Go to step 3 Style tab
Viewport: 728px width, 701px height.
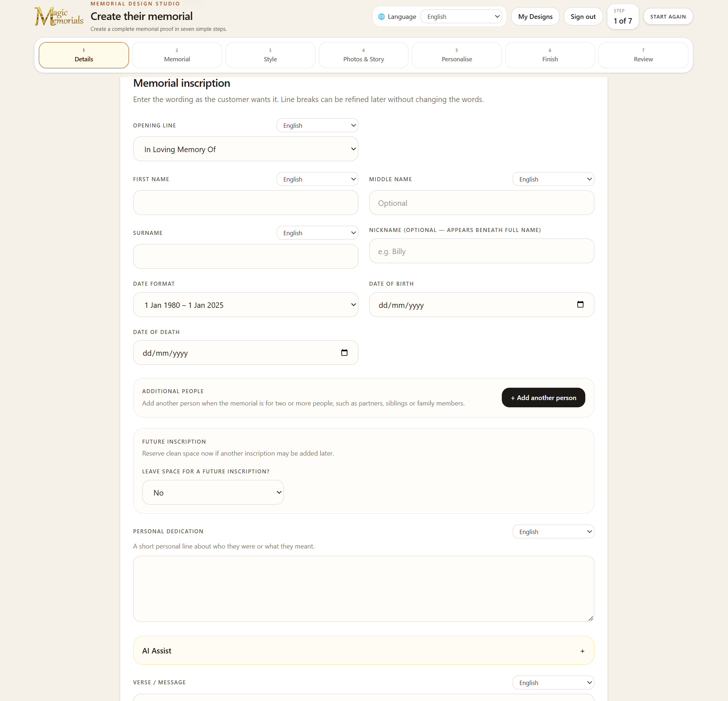[x=270, y=55]
